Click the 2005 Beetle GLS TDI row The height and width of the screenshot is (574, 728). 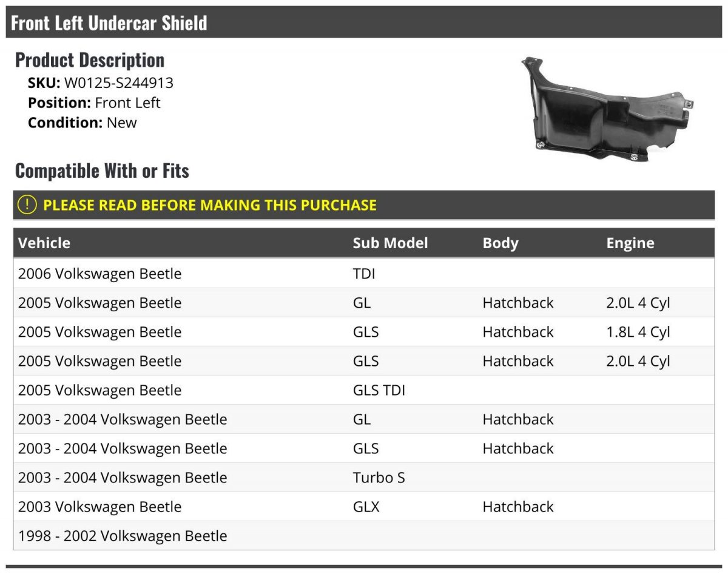364,390
